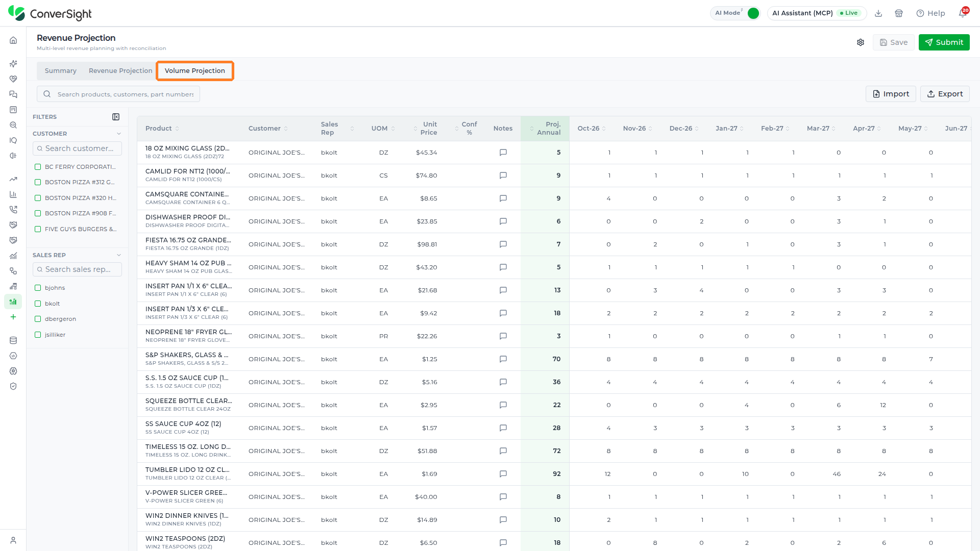Open notes for SS SAUCE CUP 4OZ row

503,428
